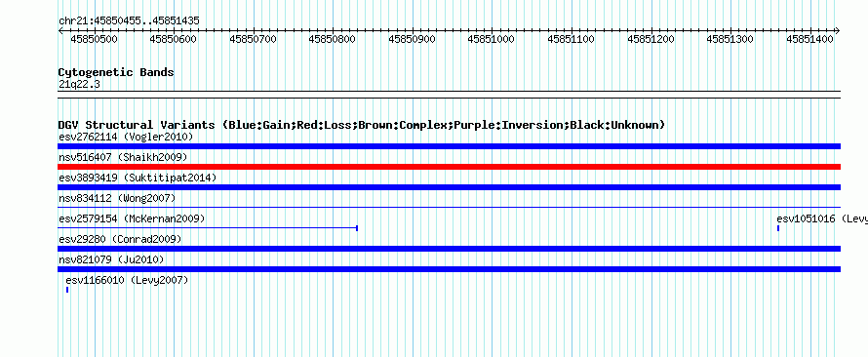
Task: Click ruler position 45850800
Action: pos(333,39)
